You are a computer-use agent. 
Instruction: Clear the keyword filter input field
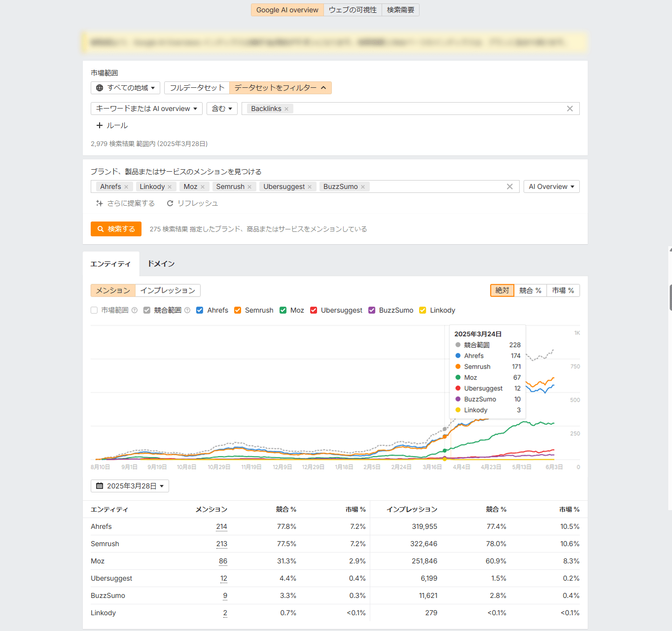tap(569, 109)
